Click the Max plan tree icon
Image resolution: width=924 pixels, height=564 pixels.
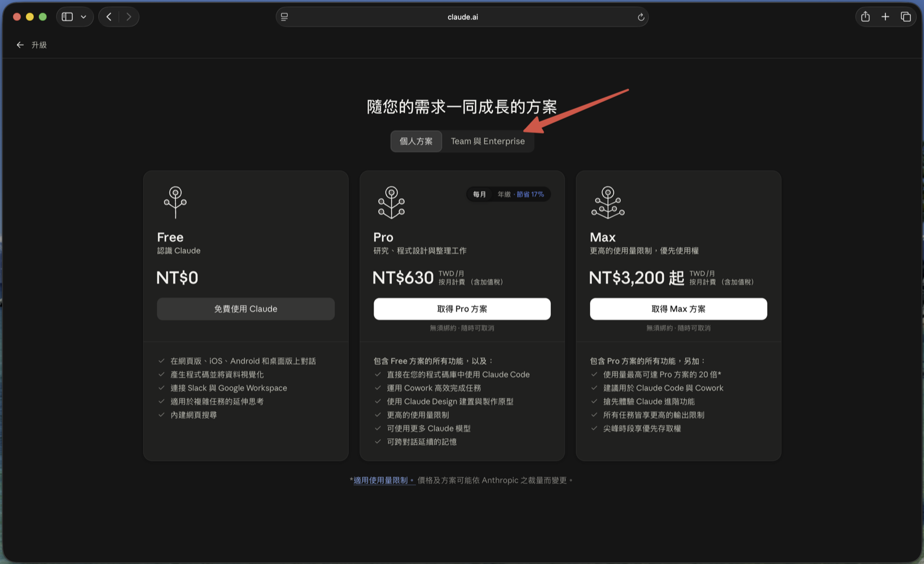pyautogui.click(x=608, y=202)
